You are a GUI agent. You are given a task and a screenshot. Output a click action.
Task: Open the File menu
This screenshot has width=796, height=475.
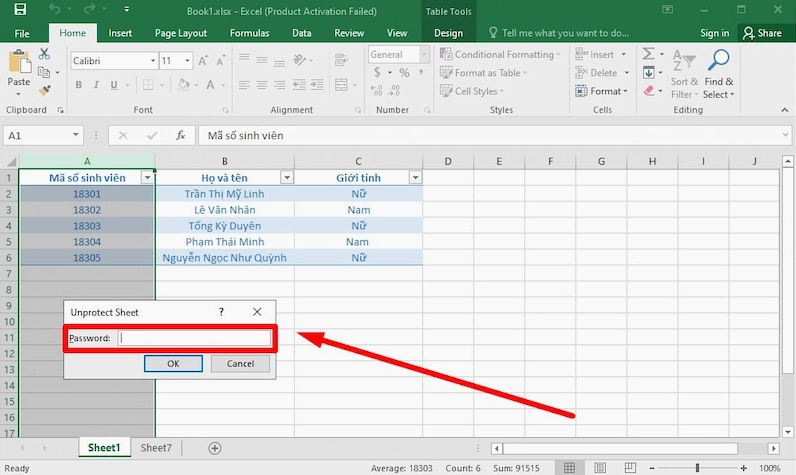pyautogui.click(x=22, y=33)
